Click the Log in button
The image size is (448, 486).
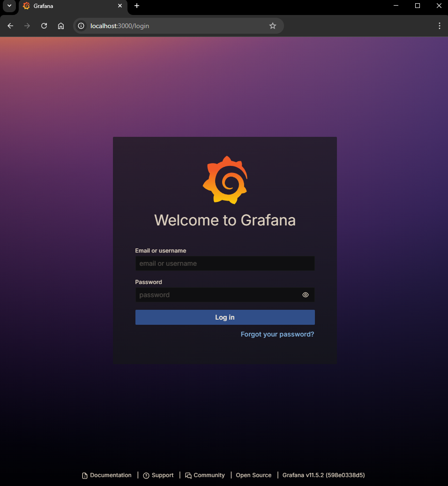coord(225,317)
